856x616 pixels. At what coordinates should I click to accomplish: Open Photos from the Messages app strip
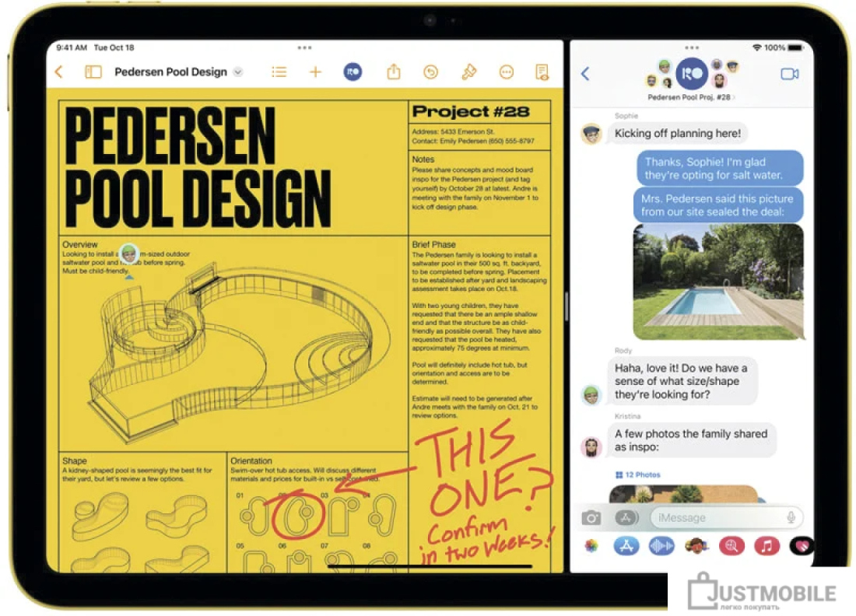coord(591,546)
